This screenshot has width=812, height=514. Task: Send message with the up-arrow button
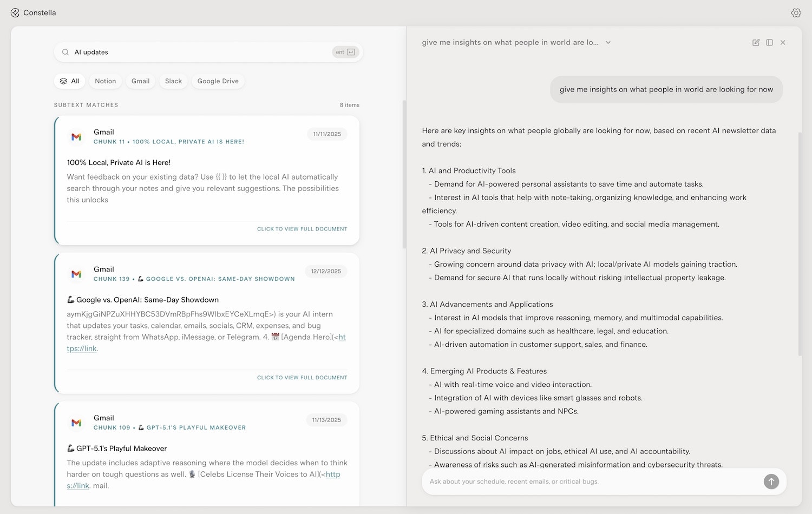pos(771,481)
